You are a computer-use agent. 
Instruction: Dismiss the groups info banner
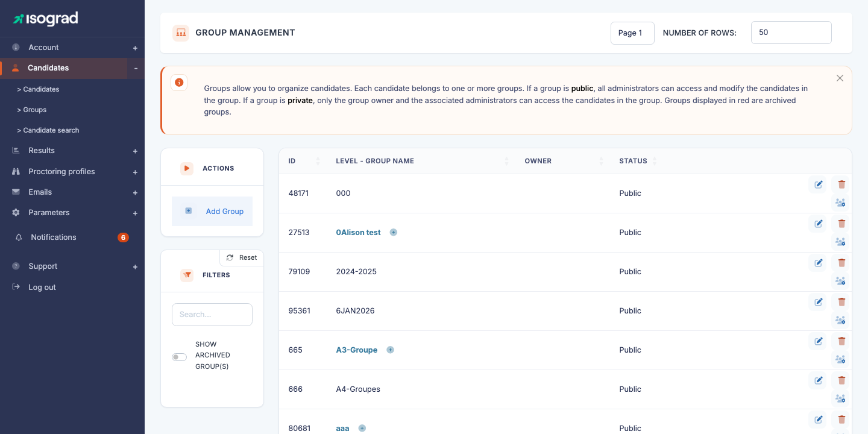click(840, 78)
